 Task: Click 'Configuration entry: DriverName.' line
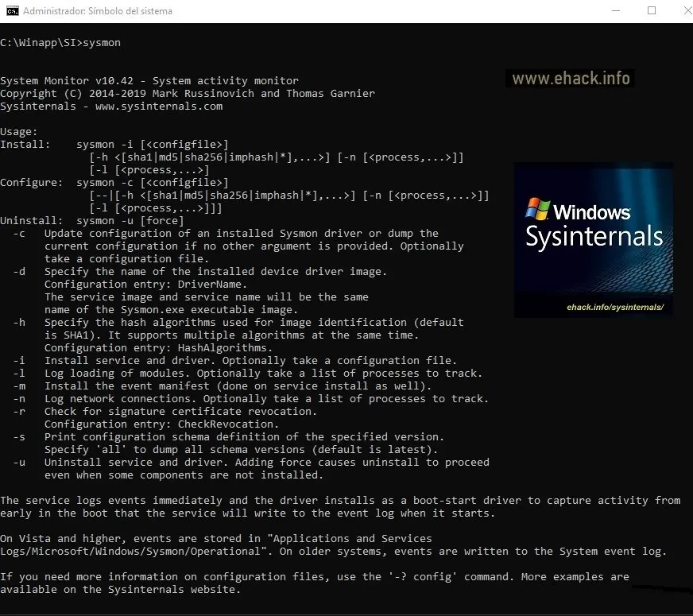click(146, 284)
